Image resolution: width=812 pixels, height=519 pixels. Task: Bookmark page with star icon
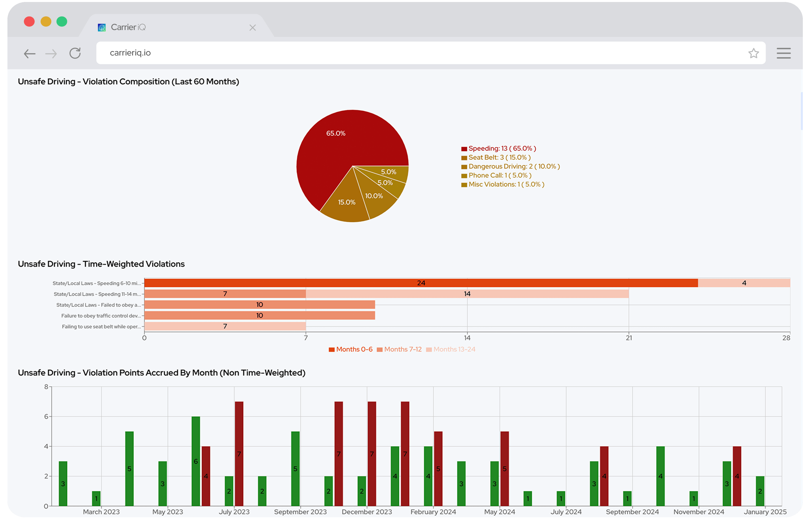click(x=753, y=53)
